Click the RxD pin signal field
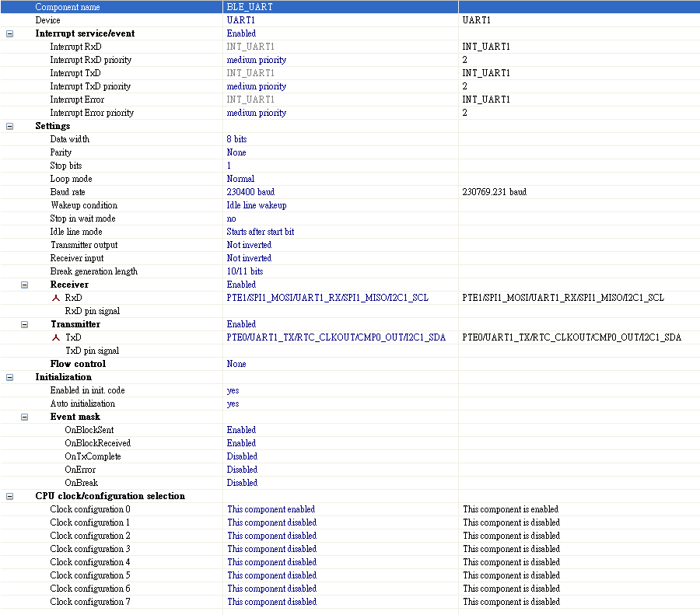The image size is (700, 615). point(340,311)
